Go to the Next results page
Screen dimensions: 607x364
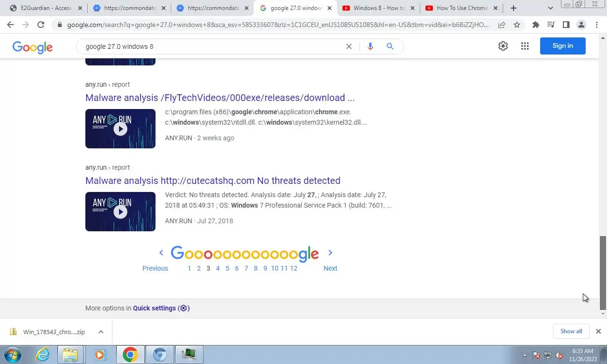coord(330,268)
